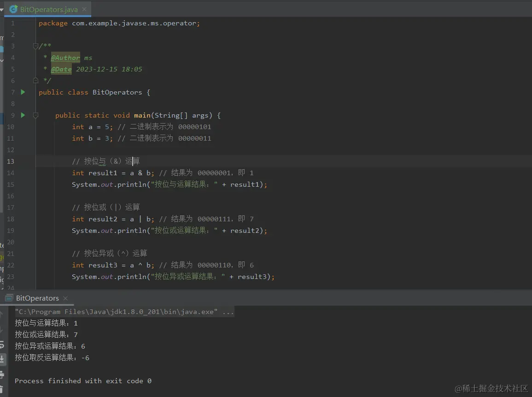Click the 'int a = 5;' declaration
Viewport: 532px width, 397px height.
[92, 127]
